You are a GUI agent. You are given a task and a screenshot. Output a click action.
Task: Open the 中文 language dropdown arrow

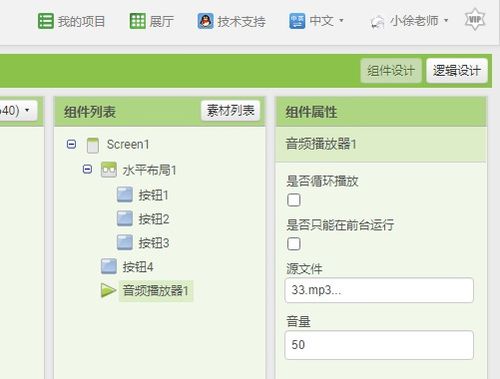(x=341, y=21)
